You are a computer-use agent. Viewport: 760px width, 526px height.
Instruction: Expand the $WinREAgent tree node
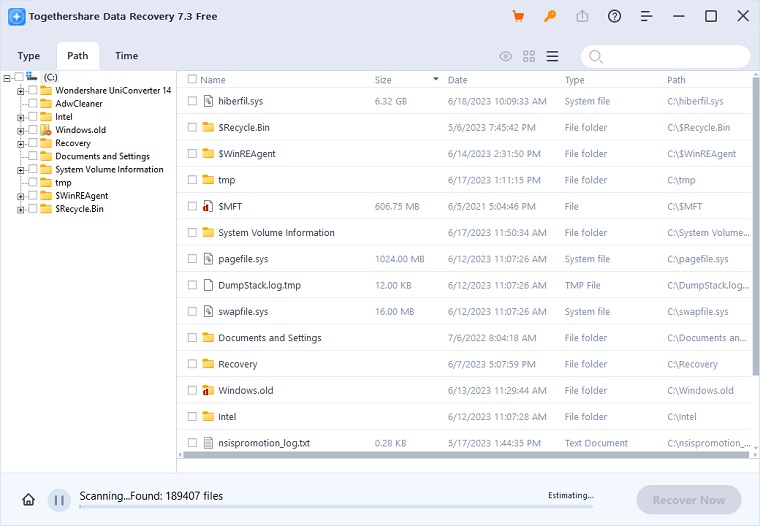(20, 196)
